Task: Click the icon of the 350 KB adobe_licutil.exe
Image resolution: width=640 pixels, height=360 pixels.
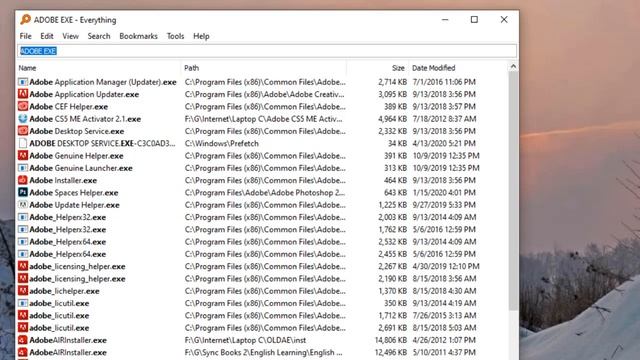Action: [23, 303]
